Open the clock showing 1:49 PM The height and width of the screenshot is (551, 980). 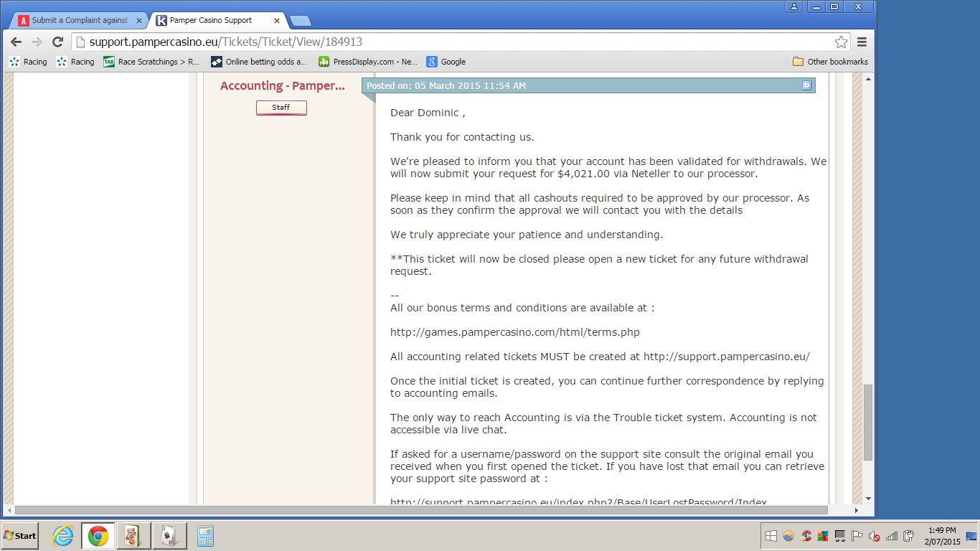(942, 536)
